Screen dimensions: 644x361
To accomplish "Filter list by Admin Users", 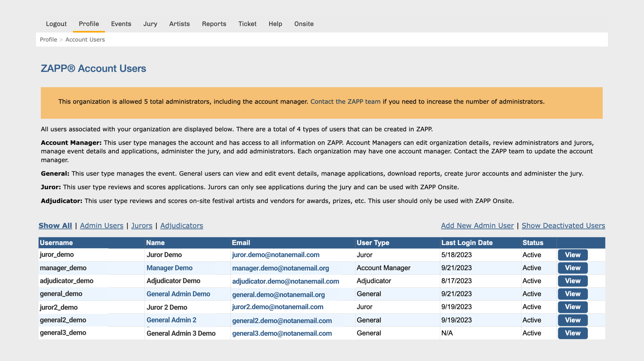I will [101, 226].
